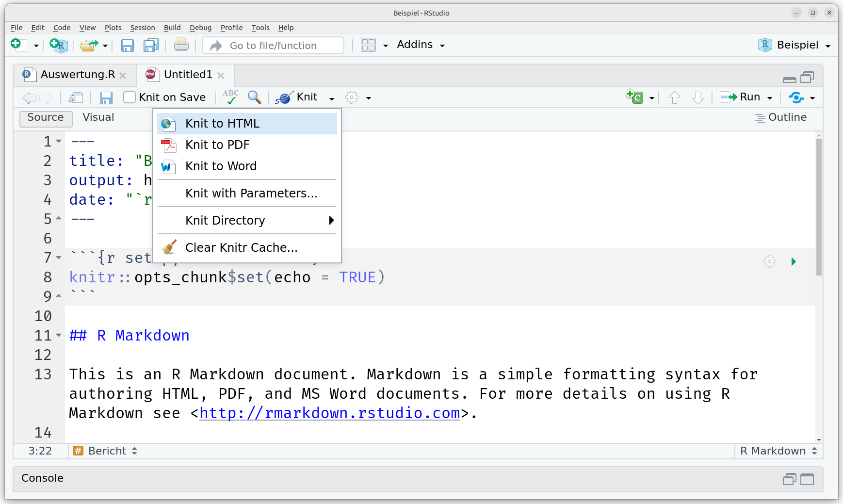
Task: Open the new file type dropdown arrow
Action: [x=36, y=46]
